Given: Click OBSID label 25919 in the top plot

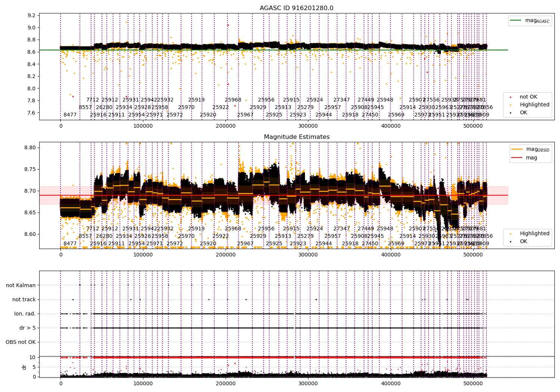Looking at the screenshot, I should pos(196,100).
